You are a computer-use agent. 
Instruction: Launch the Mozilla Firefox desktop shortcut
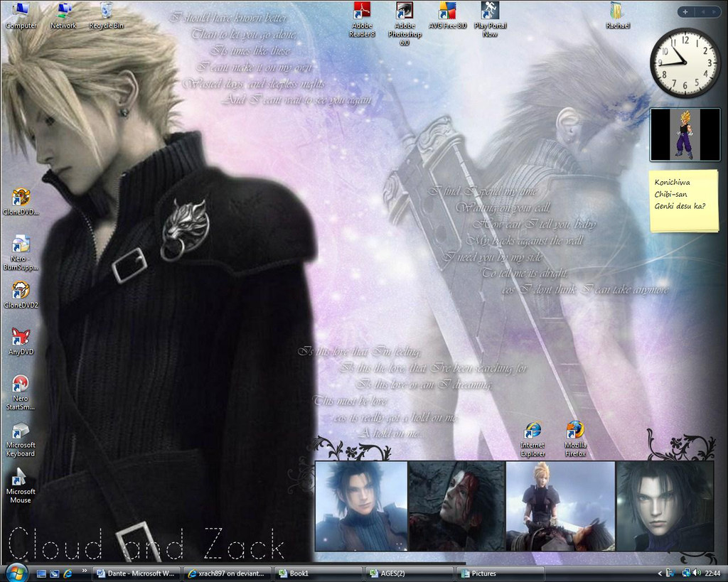click(x=575, y=439)
